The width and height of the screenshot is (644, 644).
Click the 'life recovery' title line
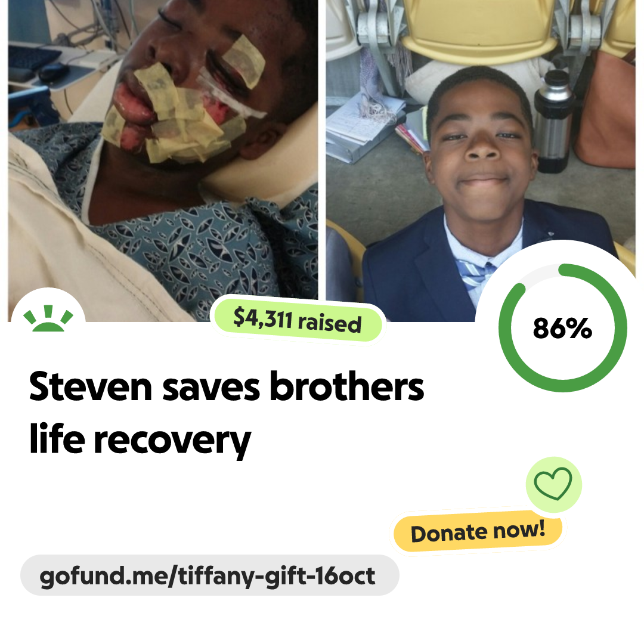tap(140, 439)
